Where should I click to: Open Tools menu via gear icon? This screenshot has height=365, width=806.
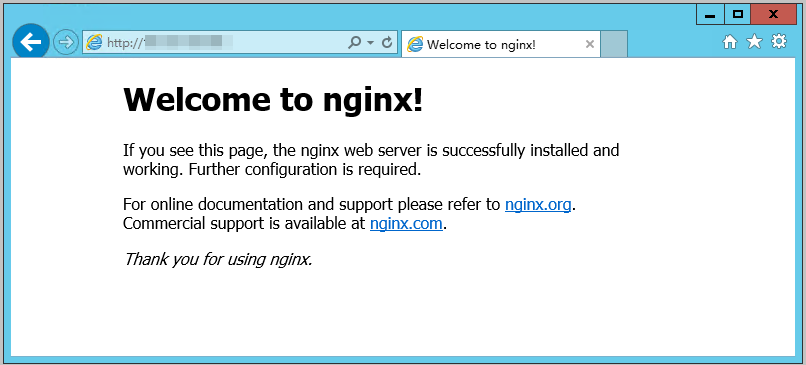779,41
